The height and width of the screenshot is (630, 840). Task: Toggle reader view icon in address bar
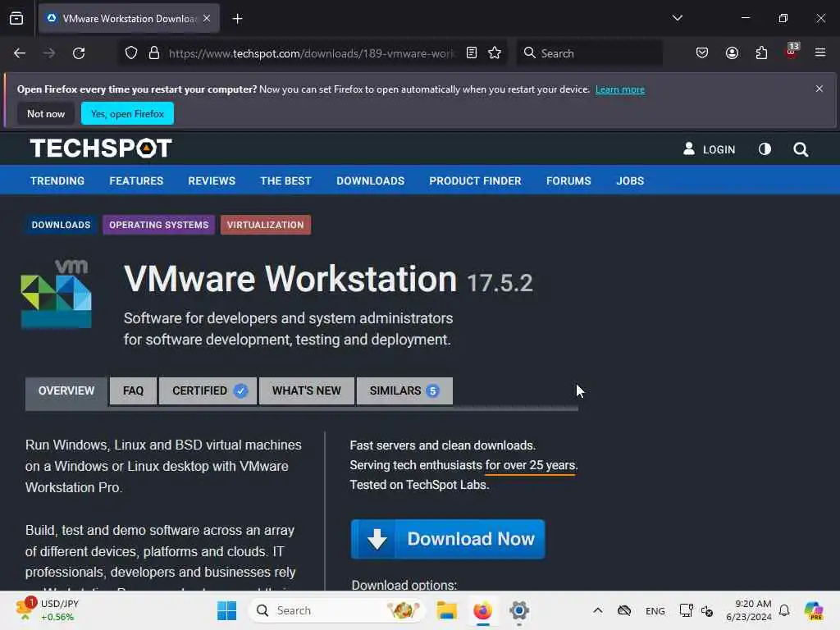coord(472,52)
